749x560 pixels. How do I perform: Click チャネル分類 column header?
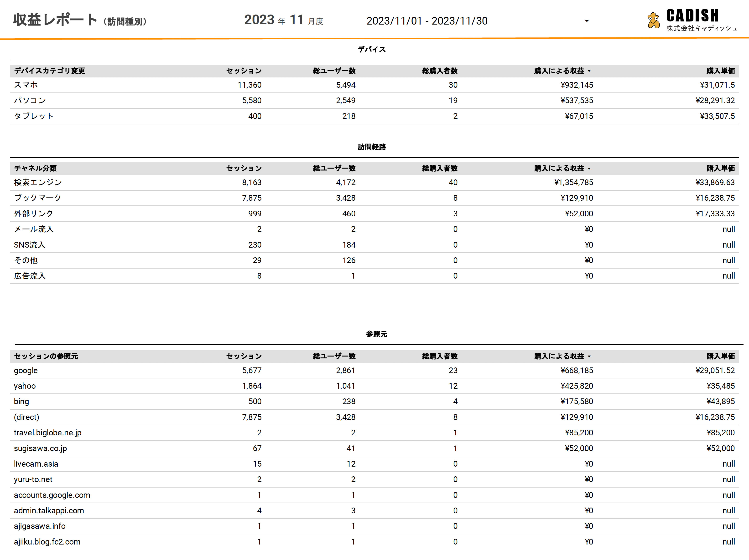tap(35, 168)
